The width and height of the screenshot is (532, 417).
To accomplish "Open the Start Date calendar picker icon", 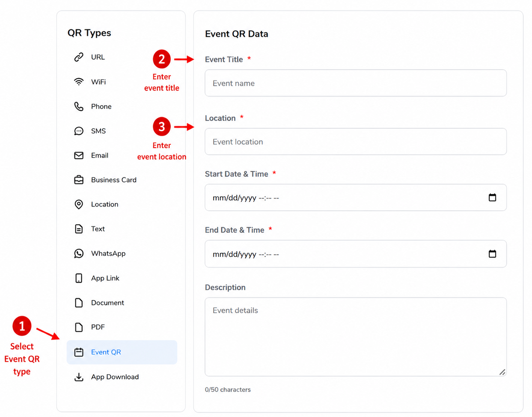I will [x=492, y=198].
